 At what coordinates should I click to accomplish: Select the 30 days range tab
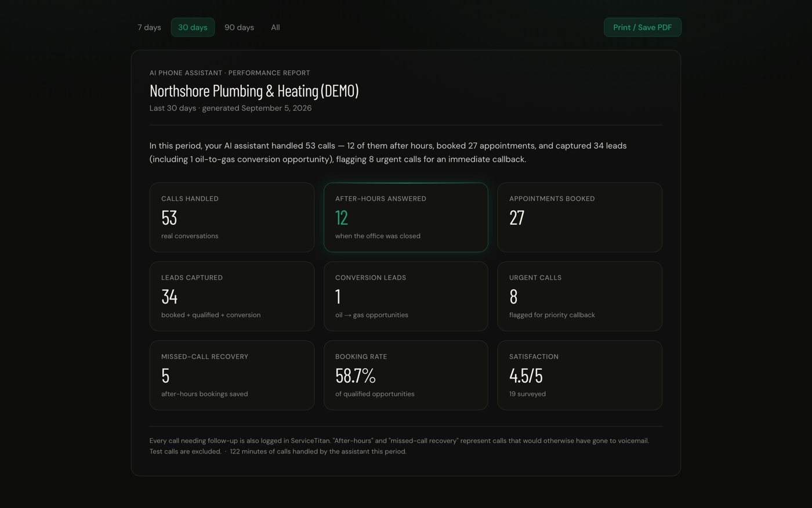193,27
